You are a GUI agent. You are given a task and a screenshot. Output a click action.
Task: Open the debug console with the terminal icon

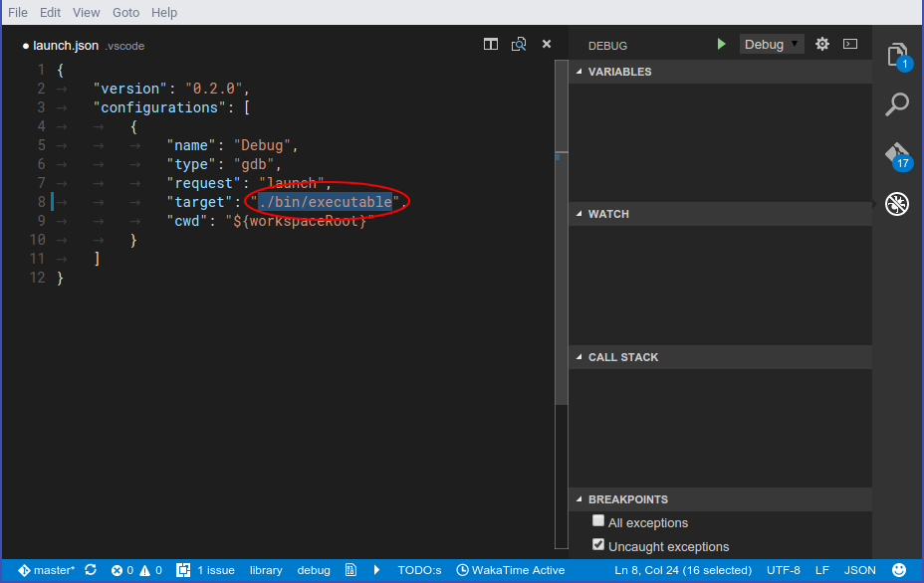[849, 44]
